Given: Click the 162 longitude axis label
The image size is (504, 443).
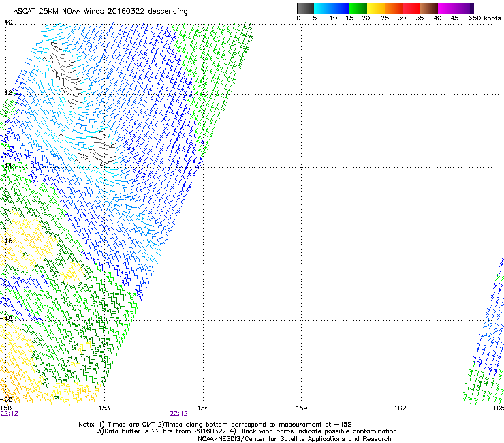Looking at the screenshot, I should pos(400,408).
